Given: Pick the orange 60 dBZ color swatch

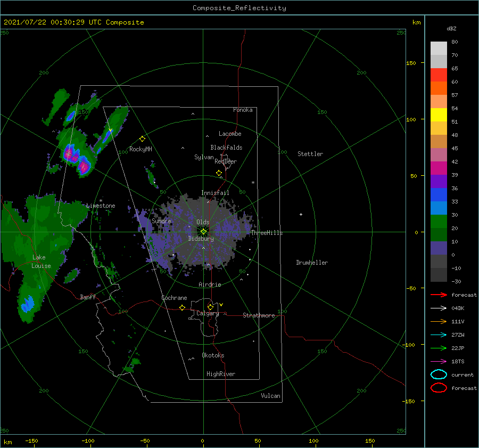Looking at the screenshot, I should pos(439,88).
